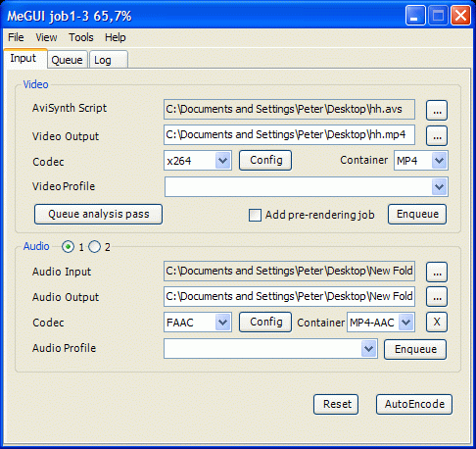The image size is (476, 449).
Task: Browse for the AviSynth Script file
Action: tap(437, 111)
